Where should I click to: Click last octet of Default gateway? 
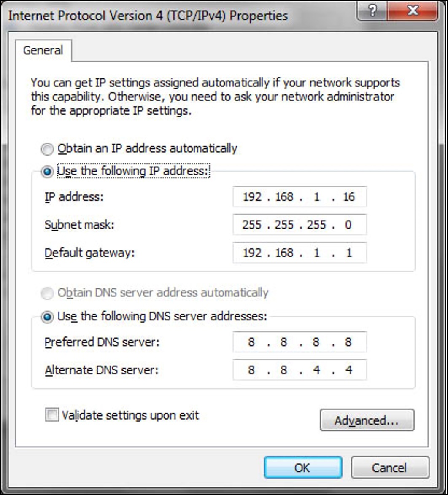(x=349, y=253)
